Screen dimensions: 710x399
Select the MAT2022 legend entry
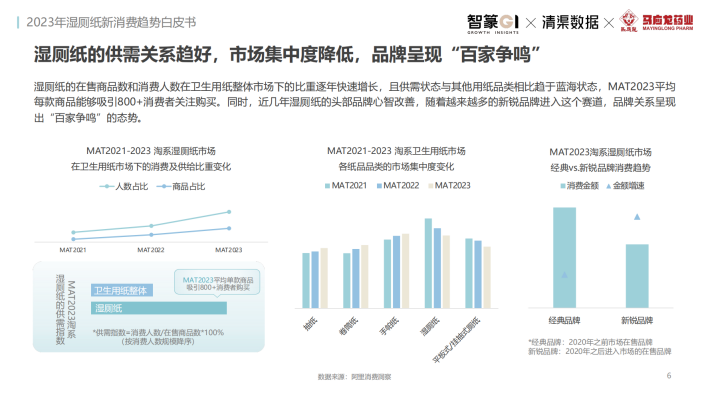click(x=398, y=186)
